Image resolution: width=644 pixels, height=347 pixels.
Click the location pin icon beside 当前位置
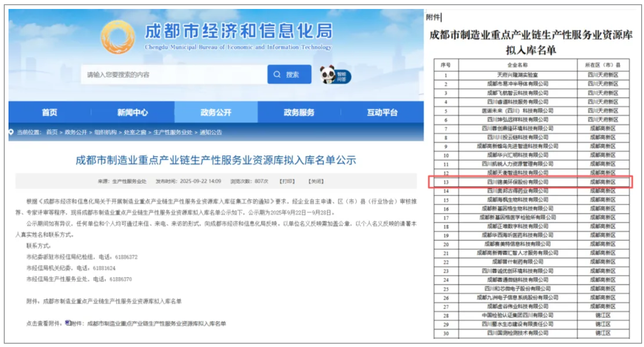click(x=11, y=132)
